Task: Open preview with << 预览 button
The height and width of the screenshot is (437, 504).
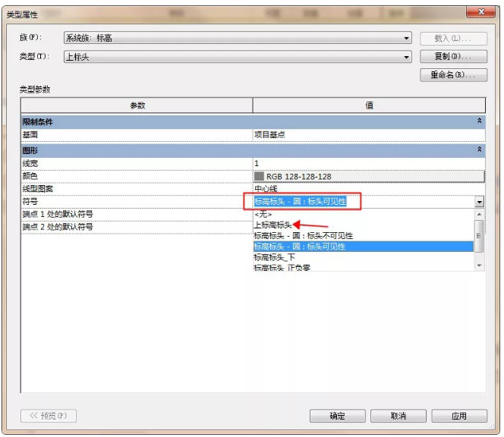Action: click(x=49, y=416)
